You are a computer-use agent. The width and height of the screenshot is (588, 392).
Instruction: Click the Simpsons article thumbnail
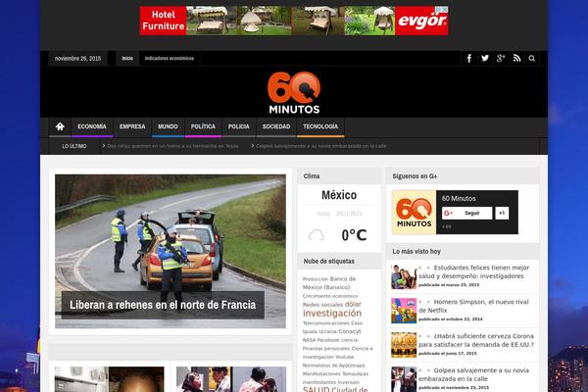404,311
